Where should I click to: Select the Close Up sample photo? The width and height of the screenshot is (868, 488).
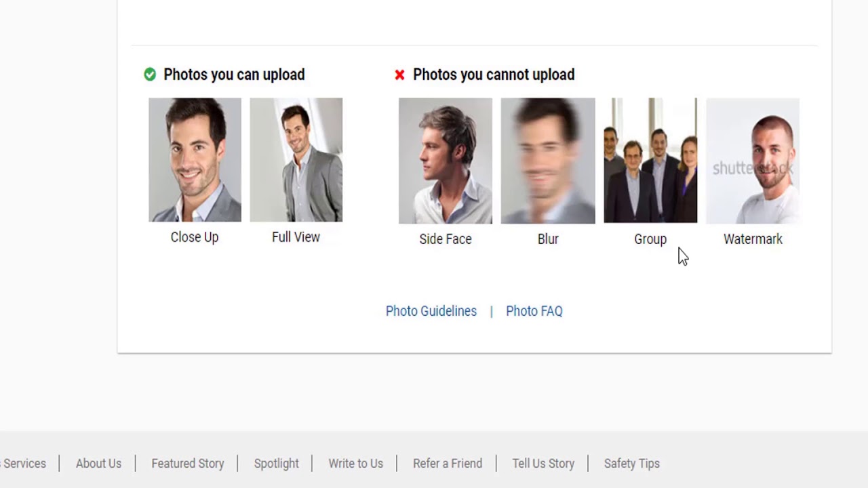[x=195, y=160]
